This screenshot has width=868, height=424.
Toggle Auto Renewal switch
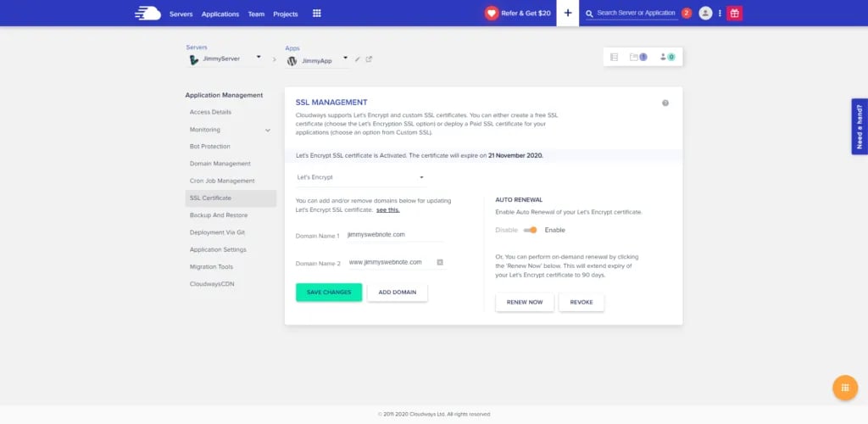[x=531, y=230]
